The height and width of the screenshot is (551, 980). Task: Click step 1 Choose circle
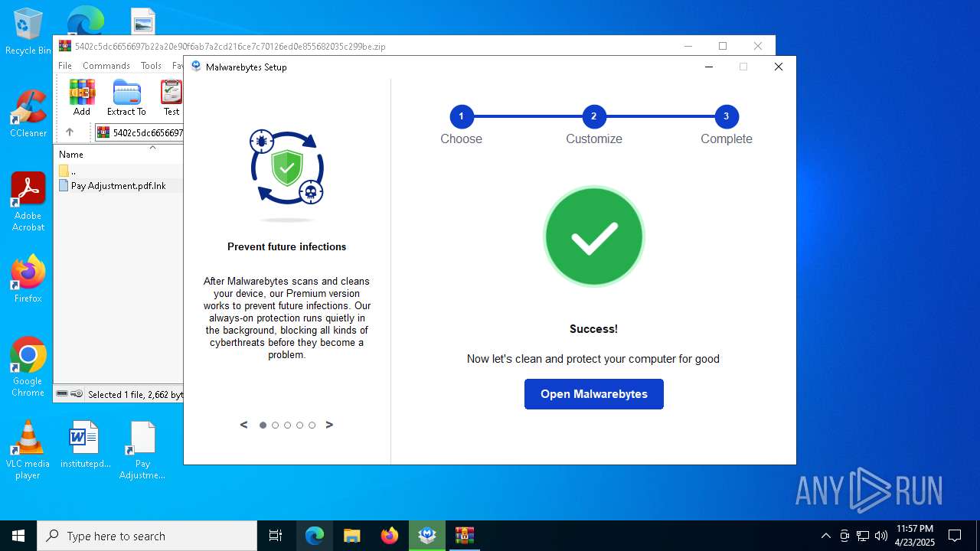pyautogui.click(x=461, y=116)
